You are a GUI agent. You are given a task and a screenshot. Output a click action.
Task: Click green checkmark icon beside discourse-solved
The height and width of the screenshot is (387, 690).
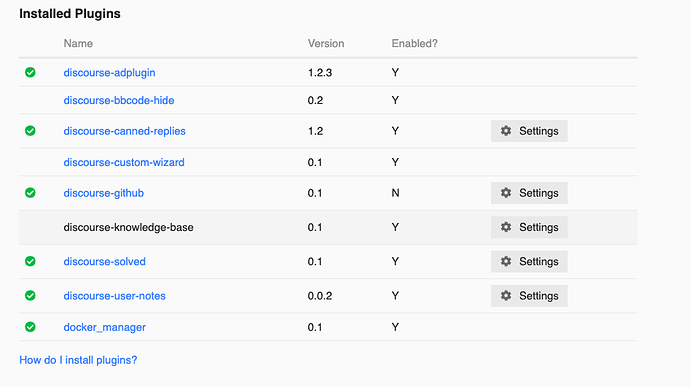coord(30,262)
